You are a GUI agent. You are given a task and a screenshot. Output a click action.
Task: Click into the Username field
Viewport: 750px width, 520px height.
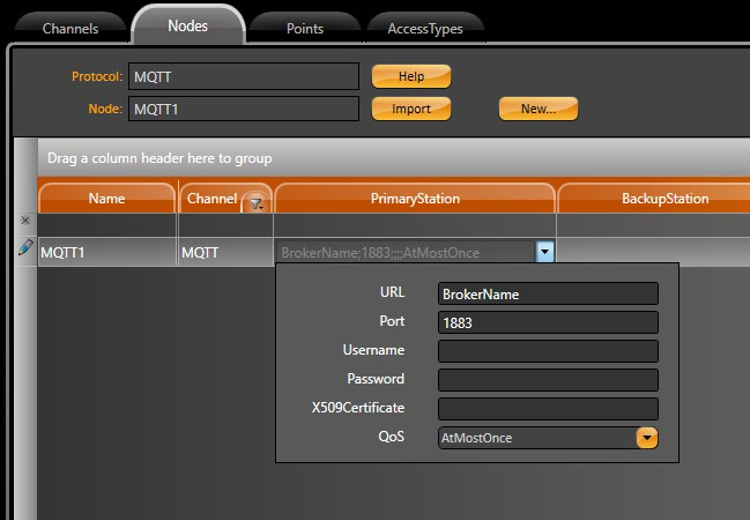tap(548, 351)
